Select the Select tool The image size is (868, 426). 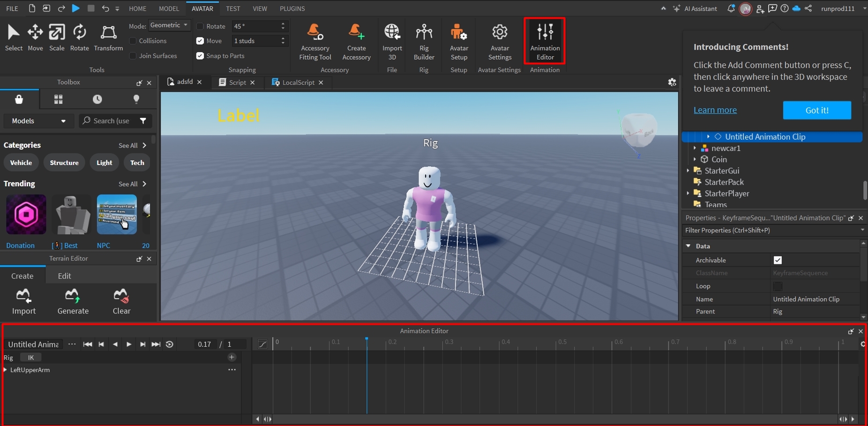(x=14, y=37)
